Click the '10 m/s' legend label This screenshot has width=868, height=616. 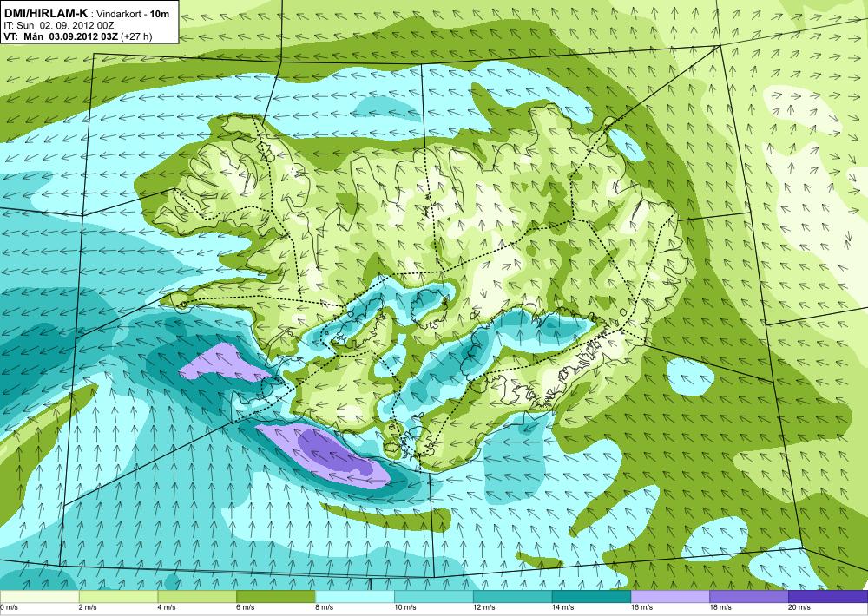pyautogui.click(x=405, y=607)
